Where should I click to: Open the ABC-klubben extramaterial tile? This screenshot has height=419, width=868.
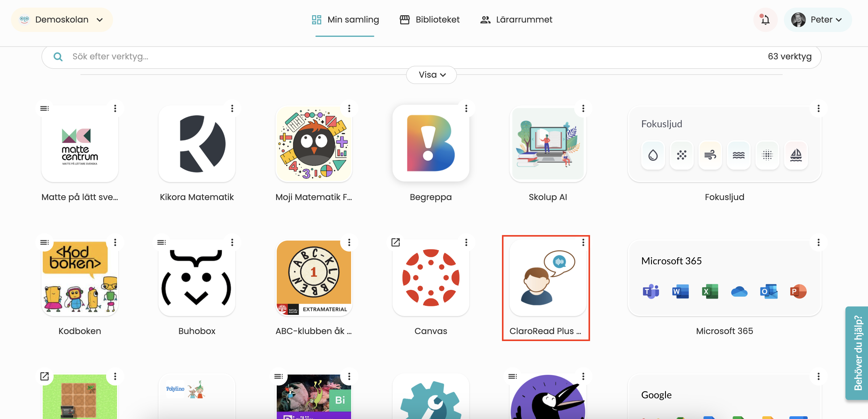pos(314,278)
